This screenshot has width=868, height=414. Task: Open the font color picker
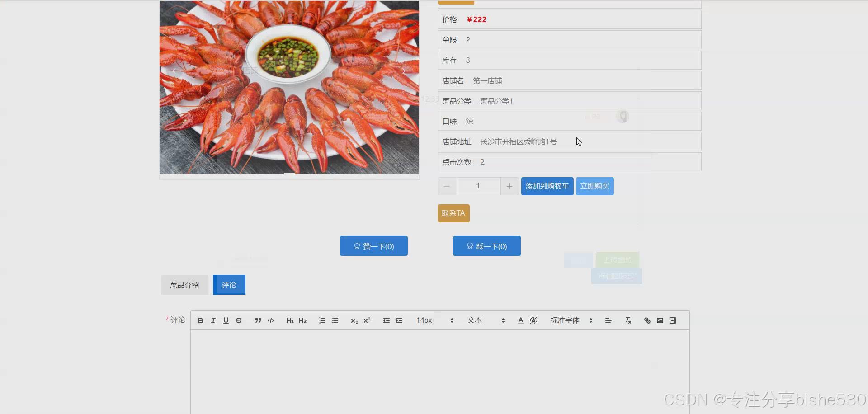[x=520, y=320]
